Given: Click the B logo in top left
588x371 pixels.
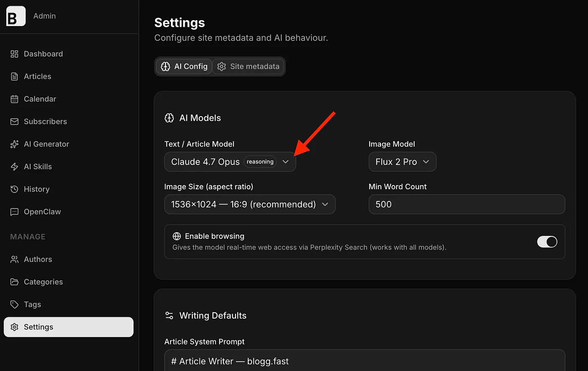Looking at the screenshot, I should (x=16, y=16).
